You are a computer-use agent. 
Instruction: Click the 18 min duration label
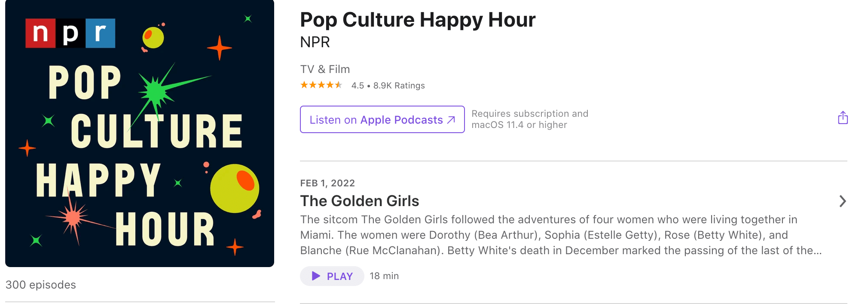384,276
